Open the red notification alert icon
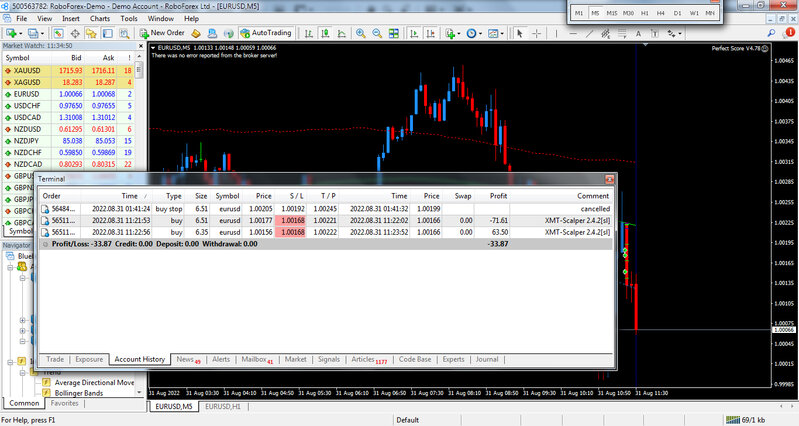This screenshot has height=426, width=799. 789,32
